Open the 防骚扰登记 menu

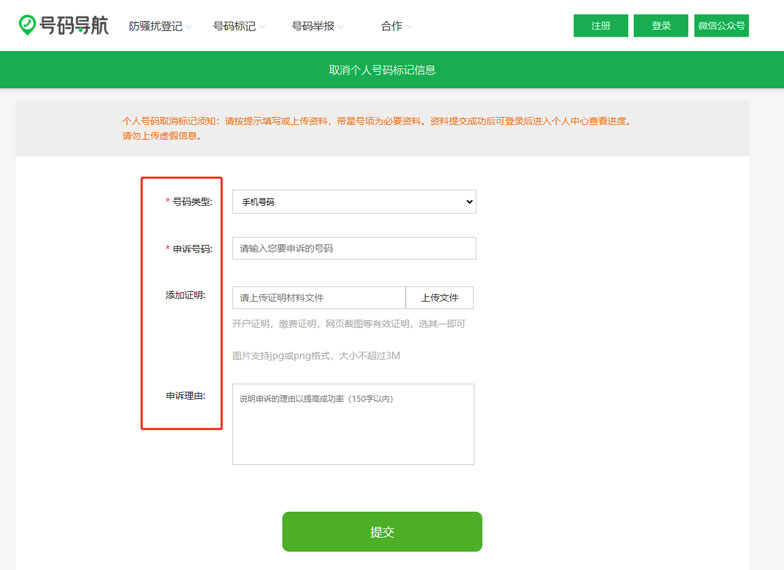155,26
